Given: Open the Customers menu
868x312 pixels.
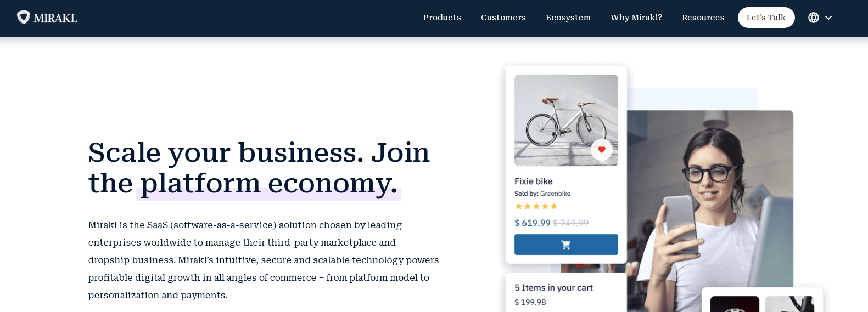Looking at the screenshot, I should 503,18.
